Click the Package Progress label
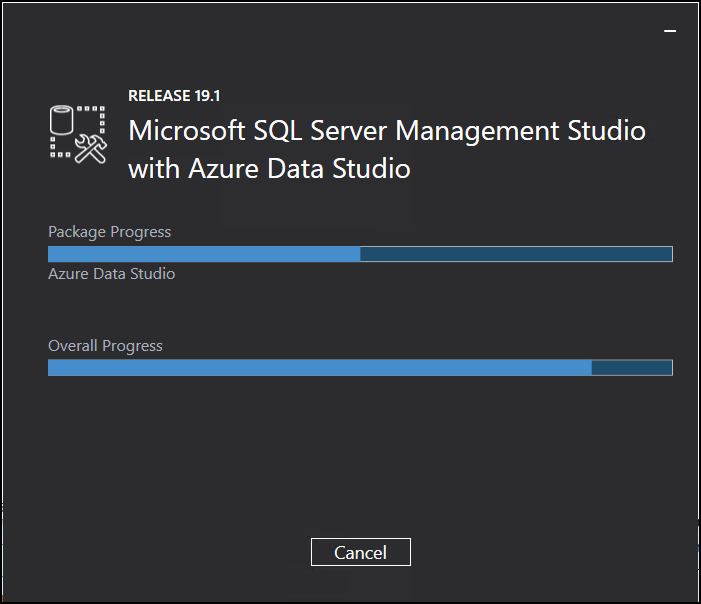 (110, 232)
